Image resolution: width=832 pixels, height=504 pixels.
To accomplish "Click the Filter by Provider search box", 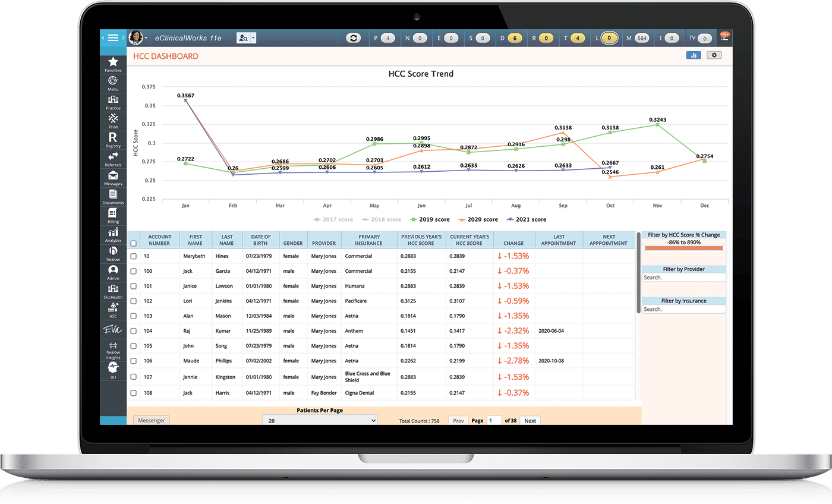I will [x=684, y=278].
